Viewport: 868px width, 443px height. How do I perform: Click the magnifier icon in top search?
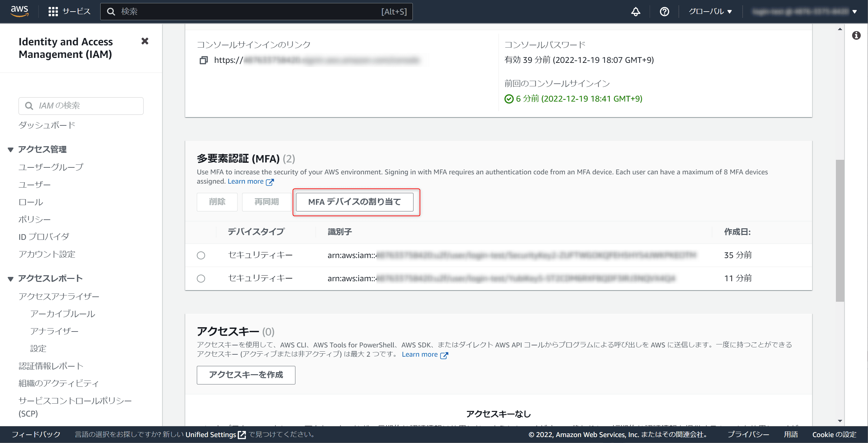click(x=110, y=12)
